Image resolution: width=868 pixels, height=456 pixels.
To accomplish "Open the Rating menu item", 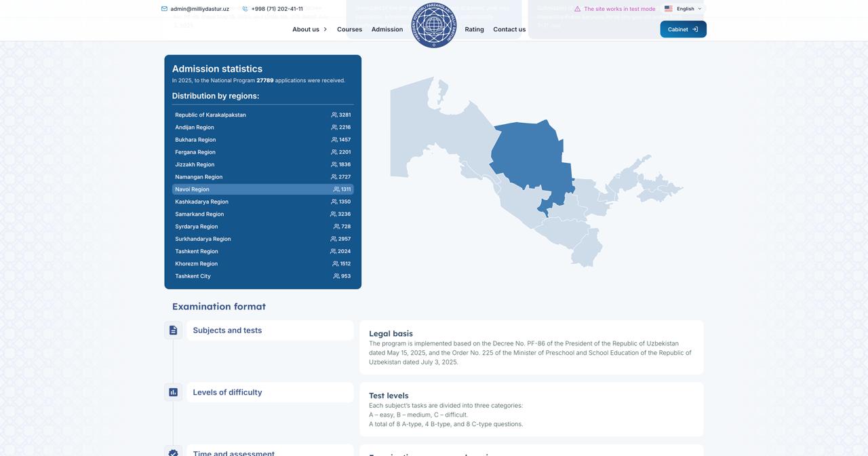I will pos(474,29).
